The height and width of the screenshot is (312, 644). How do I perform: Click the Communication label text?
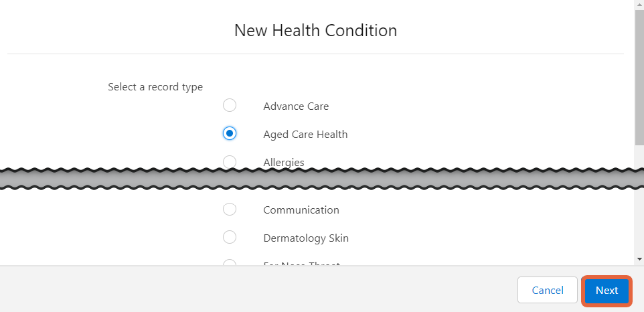click(x=301, y=210)
